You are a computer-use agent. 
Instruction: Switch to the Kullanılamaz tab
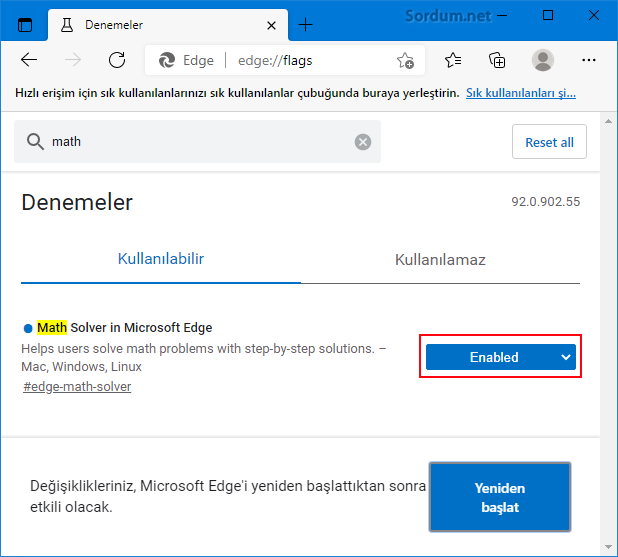pos(440,260)
